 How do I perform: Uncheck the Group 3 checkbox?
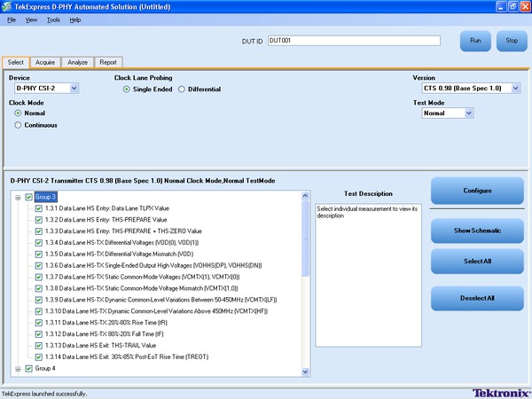29,197
